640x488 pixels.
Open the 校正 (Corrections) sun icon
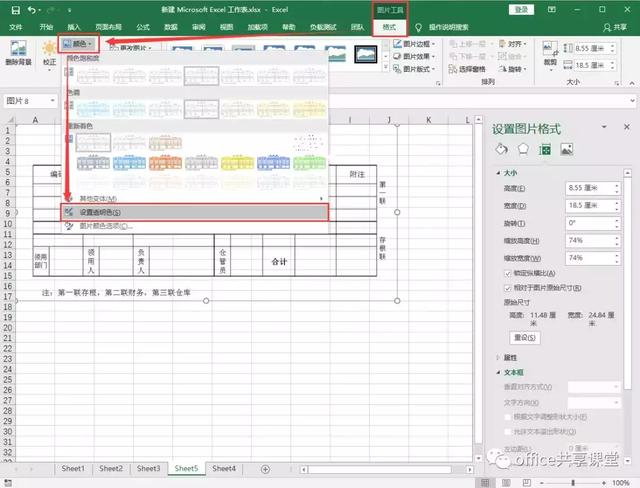49,48
